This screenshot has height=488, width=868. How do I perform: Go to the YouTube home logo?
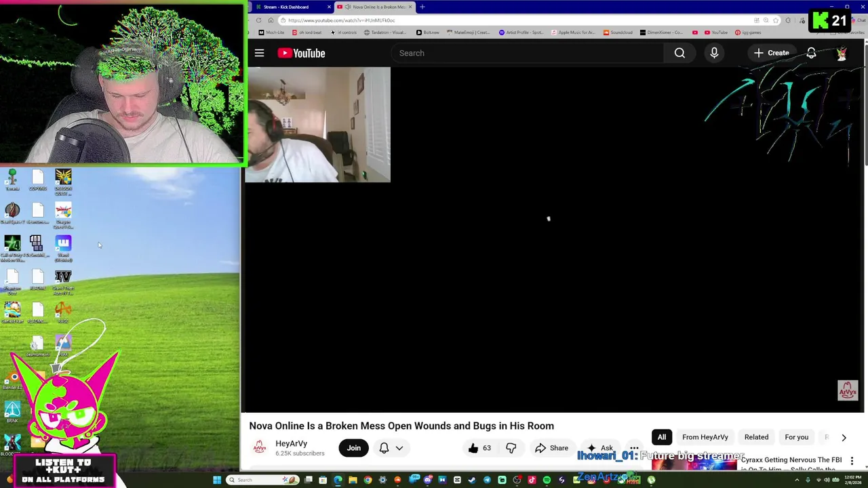pos(301,53)
